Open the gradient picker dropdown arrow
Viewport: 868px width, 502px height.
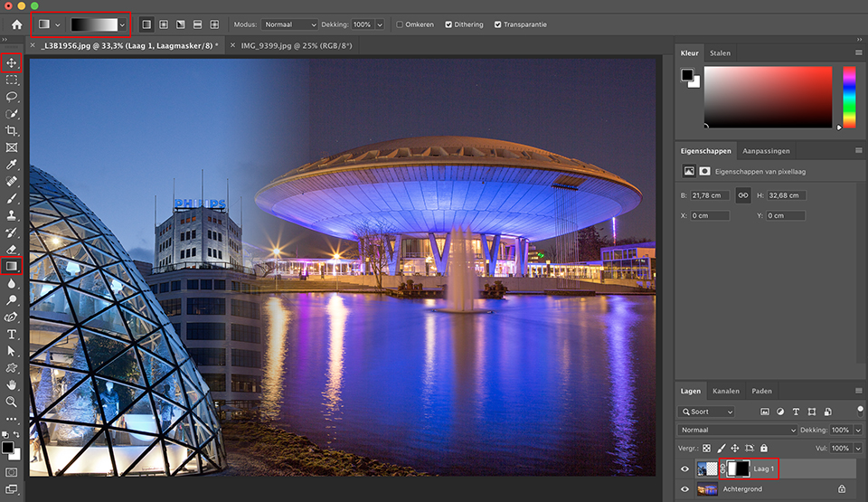click(122, 24)
